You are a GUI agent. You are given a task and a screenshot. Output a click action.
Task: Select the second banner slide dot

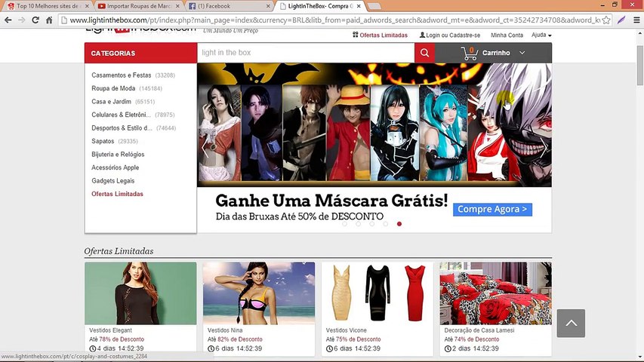(x=358, y=224)
